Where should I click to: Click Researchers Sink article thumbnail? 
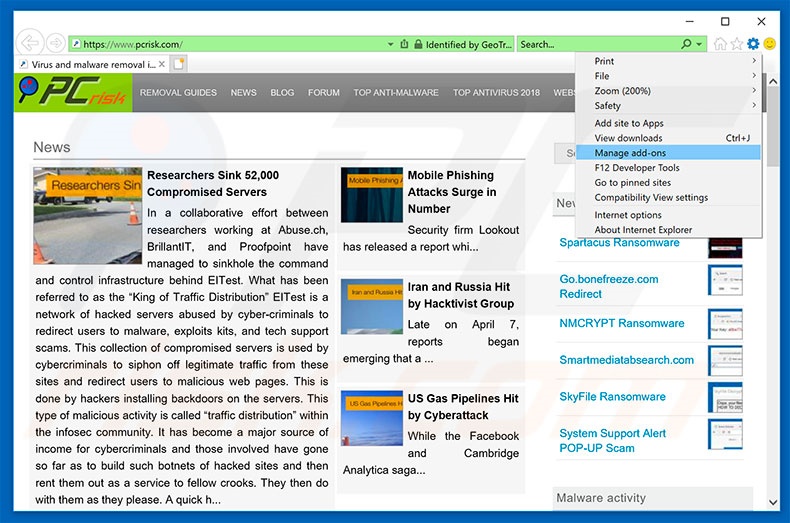click(88, 216)
